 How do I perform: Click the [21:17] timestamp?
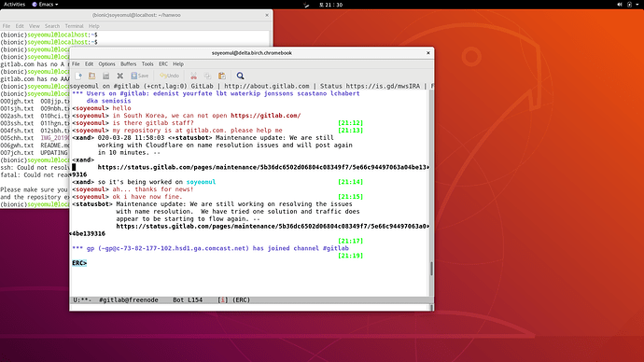tap(350, 242)
